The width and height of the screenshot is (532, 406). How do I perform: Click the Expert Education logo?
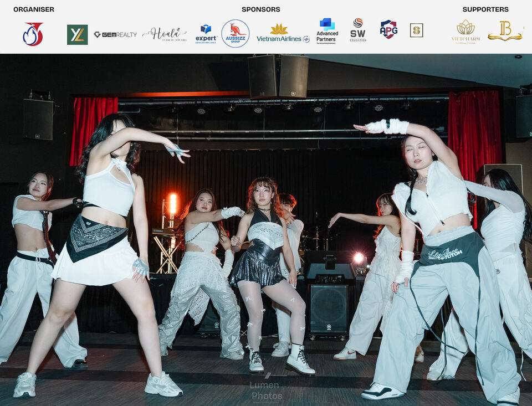pyautogui.click(x=206, y=34)
